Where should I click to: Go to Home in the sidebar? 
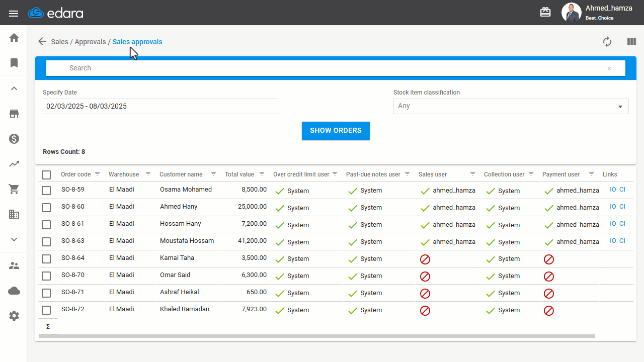tap(14, 38)
